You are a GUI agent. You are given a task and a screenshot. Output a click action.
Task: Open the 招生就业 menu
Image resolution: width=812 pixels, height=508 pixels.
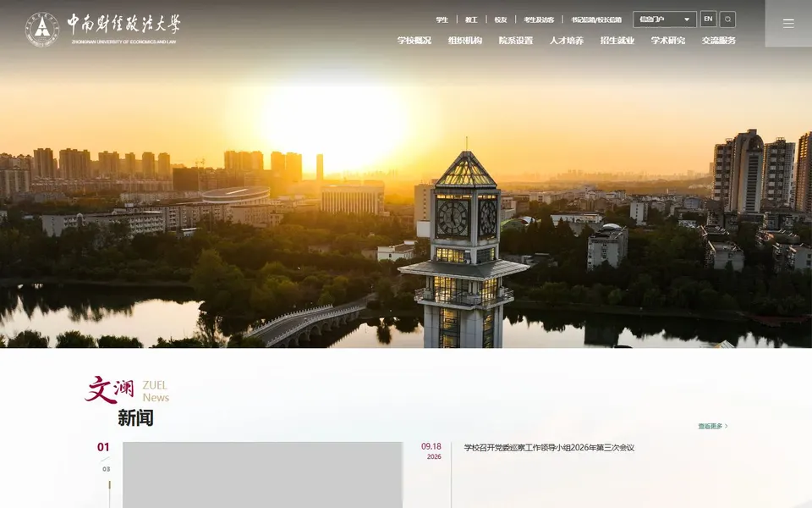tap(617, 41)
